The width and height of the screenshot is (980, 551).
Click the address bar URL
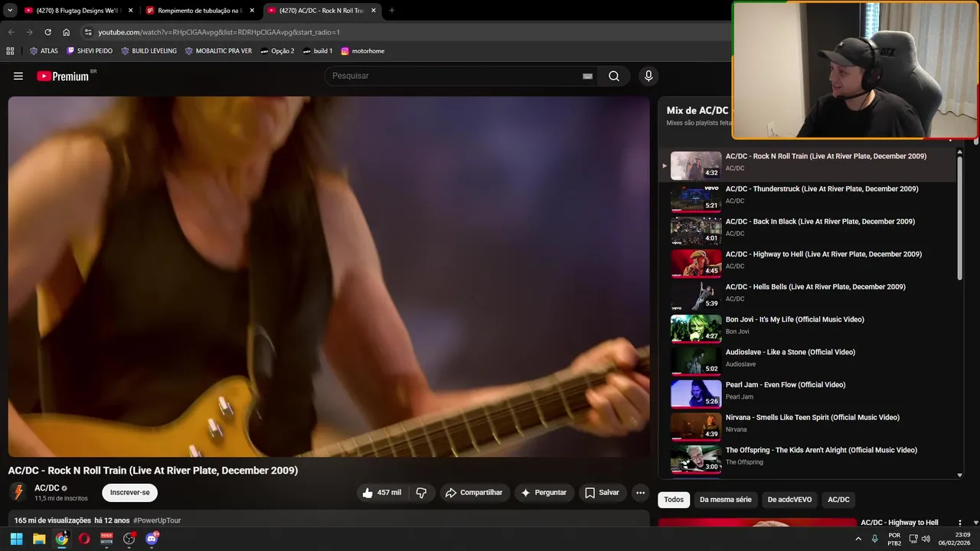pos(219,32)
